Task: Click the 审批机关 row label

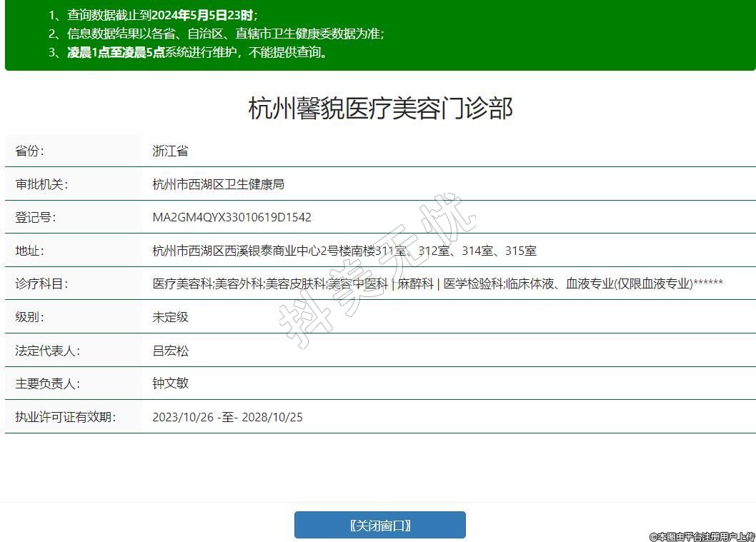Action: click(x=41, y=184)
